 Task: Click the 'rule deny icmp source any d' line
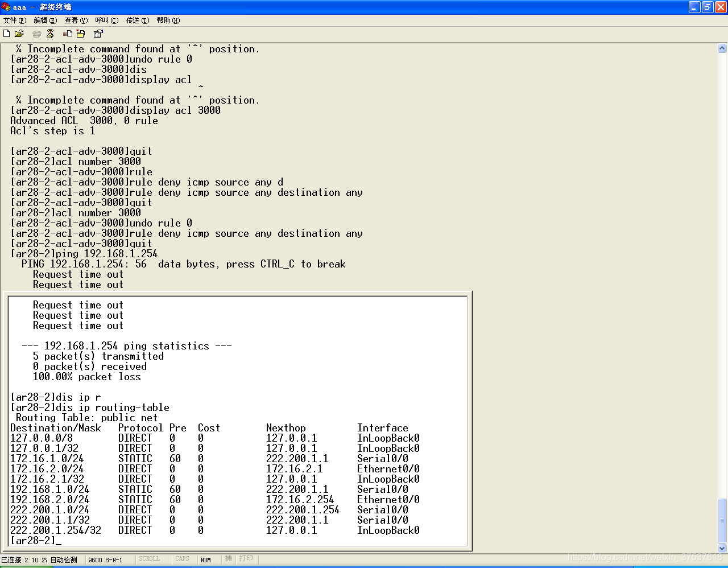point(147,182)
